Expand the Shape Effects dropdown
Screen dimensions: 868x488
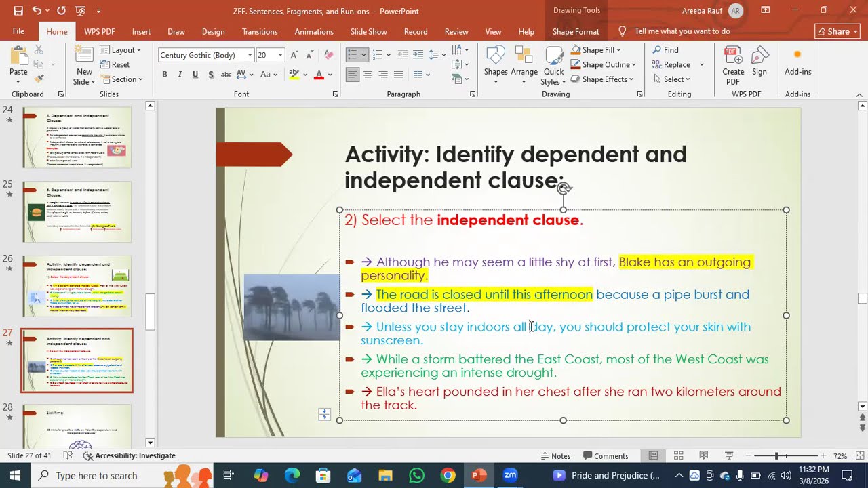pos(602,79)
